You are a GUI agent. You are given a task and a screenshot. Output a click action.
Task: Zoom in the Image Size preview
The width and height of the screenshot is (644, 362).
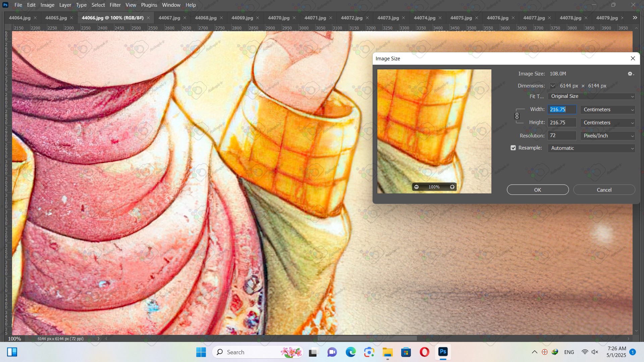pos(452,187)
